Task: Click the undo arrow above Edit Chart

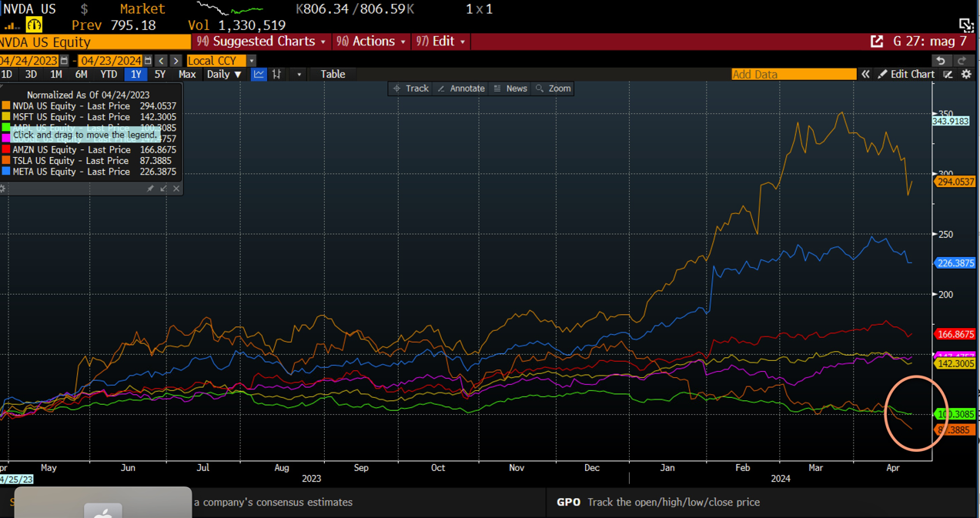Action: (x=941, y=60)
